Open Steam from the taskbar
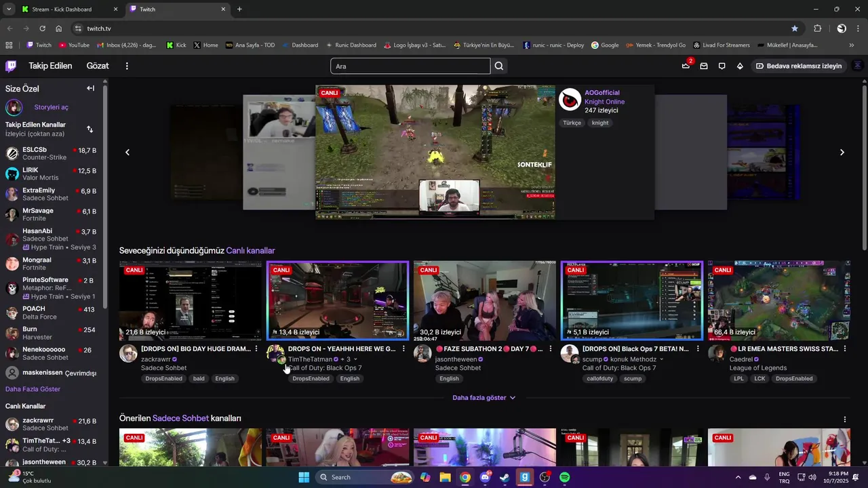 (x=505, y=477)
